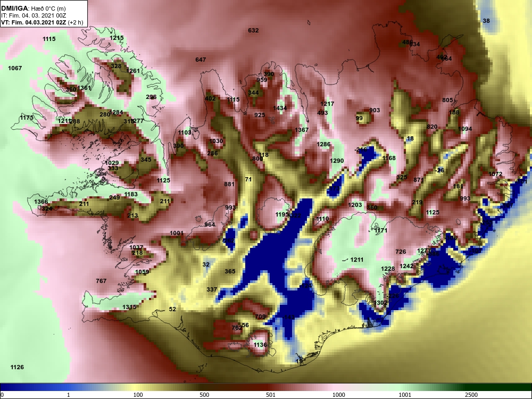Image resolution: width=532 pixels, height=399 pixels.
Task: Click the map value 632
Action: (253, 30)
